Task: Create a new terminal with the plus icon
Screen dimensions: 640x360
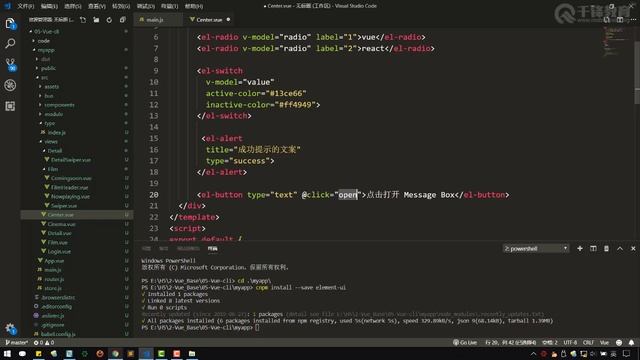Action: (580, 248)
